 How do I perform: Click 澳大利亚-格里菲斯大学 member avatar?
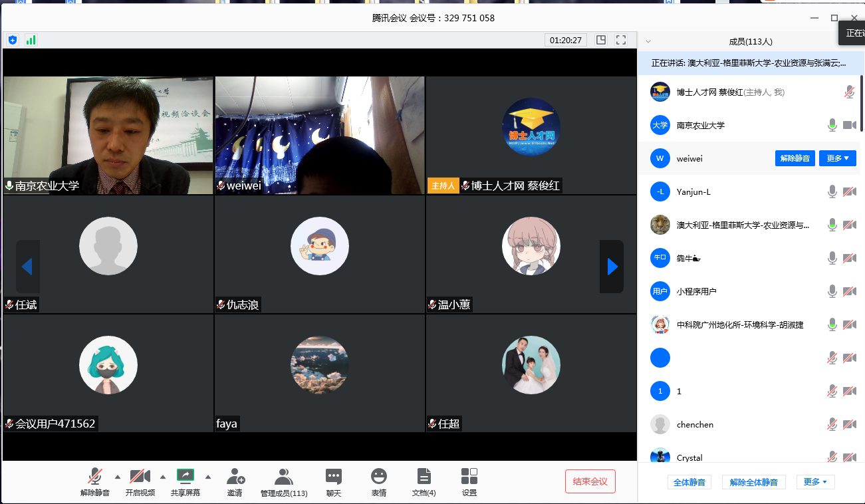pos(660,225)
